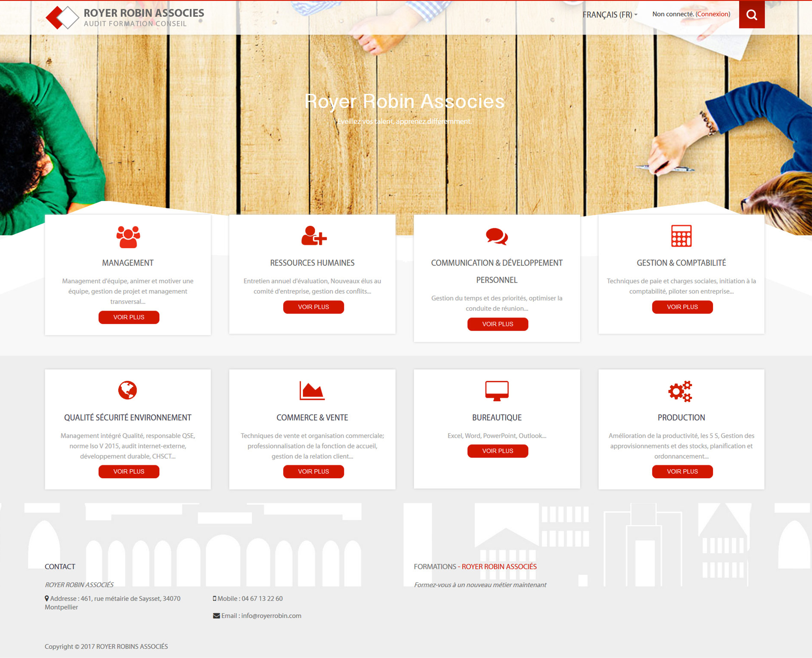
Task: Click the hero title Royer Robin Associes
Action: (405, 101)
